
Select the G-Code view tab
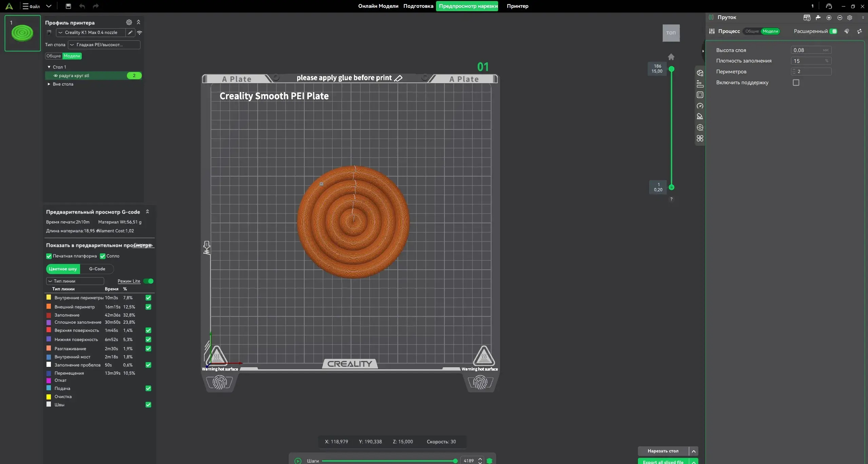click(x=97, y=269)
